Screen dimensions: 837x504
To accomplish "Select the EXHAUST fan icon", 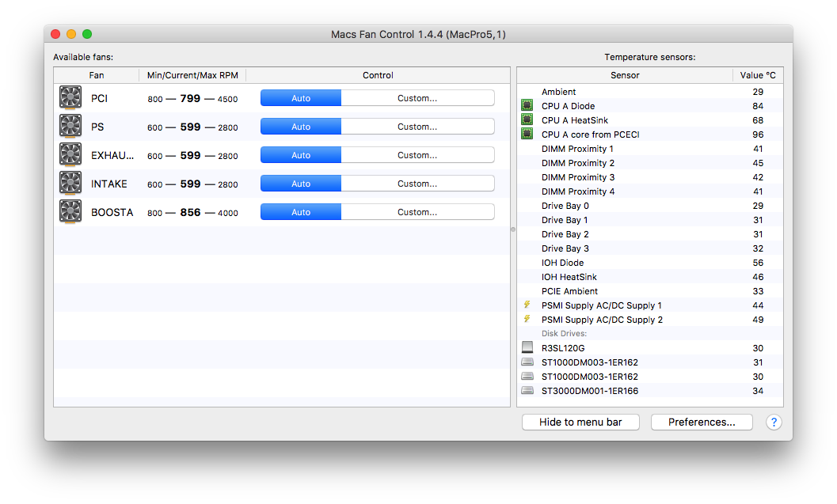I will click(70, 154).
